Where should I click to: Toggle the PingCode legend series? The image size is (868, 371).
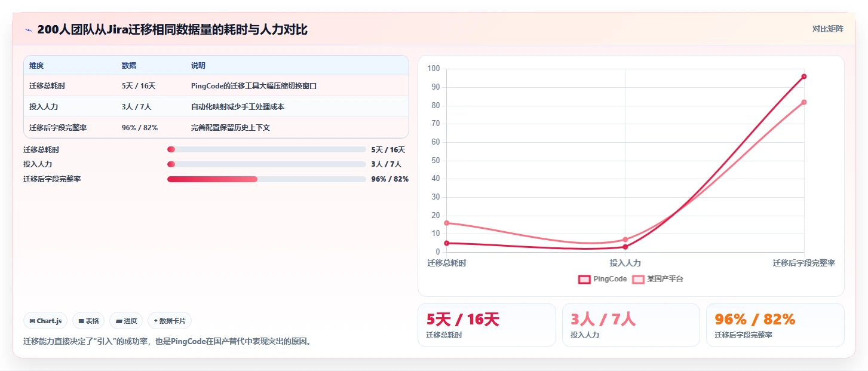(603, 279)
